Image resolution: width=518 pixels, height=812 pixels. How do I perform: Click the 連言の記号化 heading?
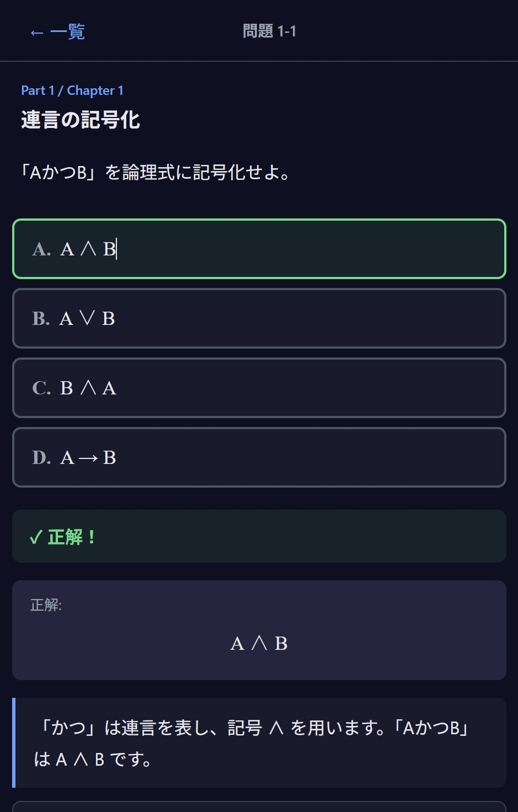click(81, 120)
